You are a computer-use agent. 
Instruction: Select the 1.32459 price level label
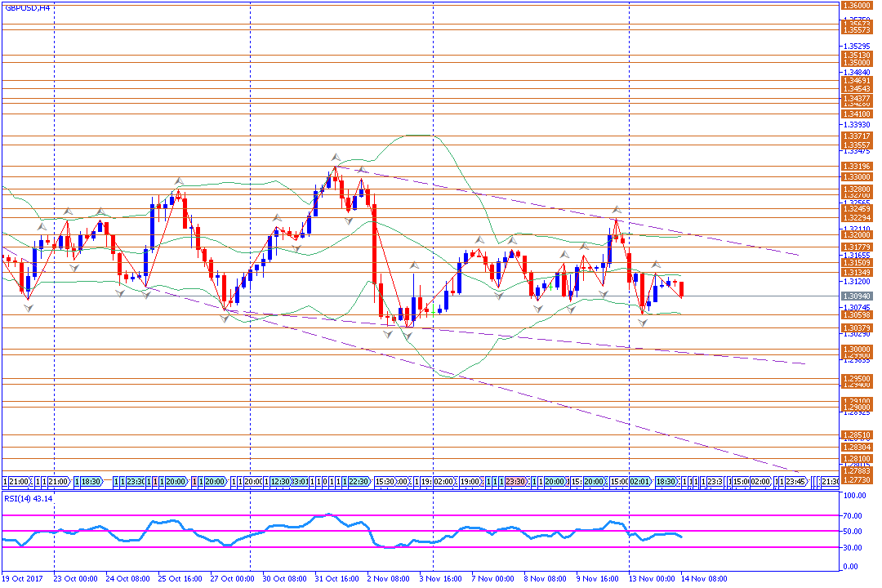pyautogui.click(x=856, y=209)
